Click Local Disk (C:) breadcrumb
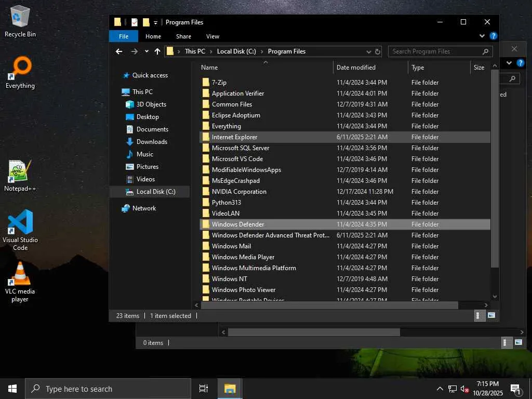The height and width of the screenshot is (399, 532). click(x=236, y=51)
